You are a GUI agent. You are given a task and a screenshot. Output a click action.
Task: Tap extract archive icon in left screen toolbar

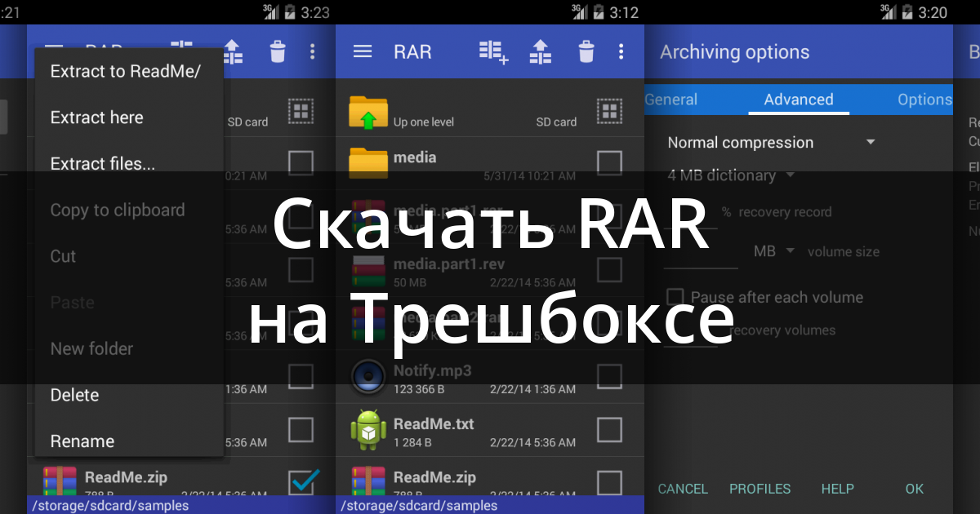[x=233, y=51]
